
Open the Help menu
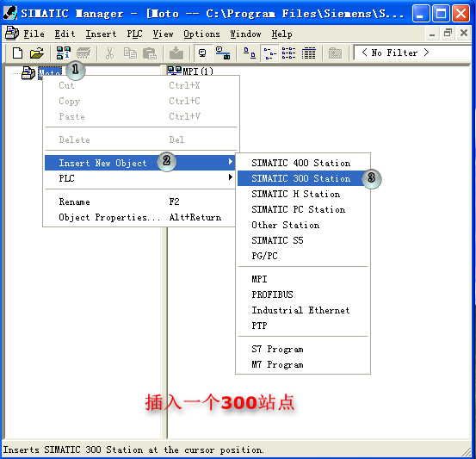click(x=281, y=34)
